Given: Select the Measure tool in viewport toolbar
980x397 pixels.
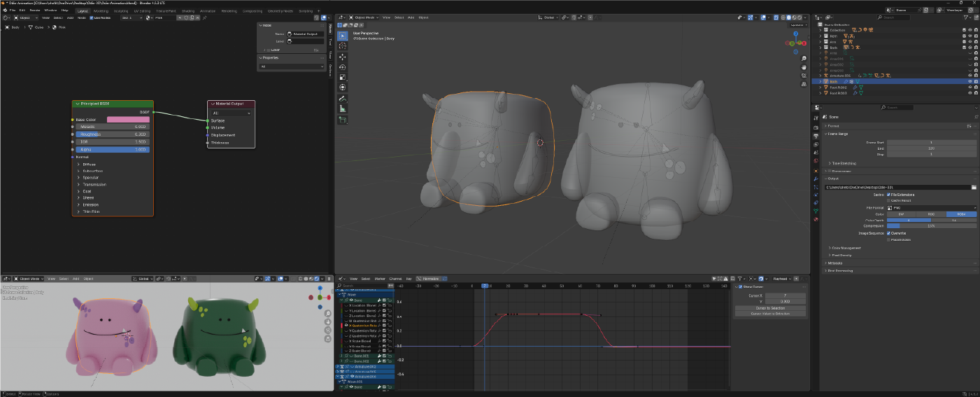Looking at the screenshot, I should (343, 109).
